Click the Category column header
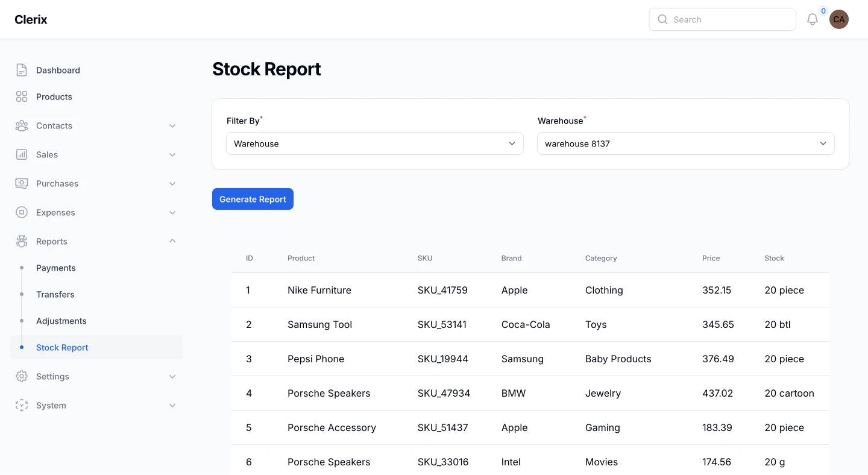The image size is (868, 475). (x=601, y=258)
